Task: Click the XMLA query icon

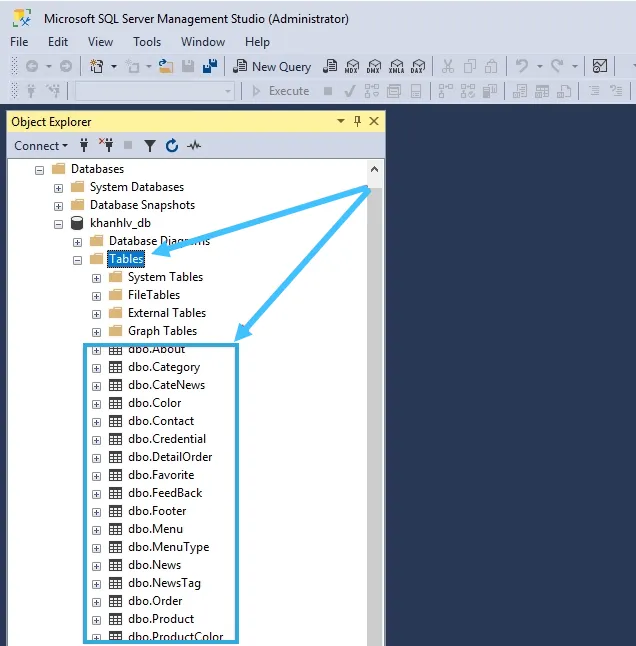Action: coord(396,66)
